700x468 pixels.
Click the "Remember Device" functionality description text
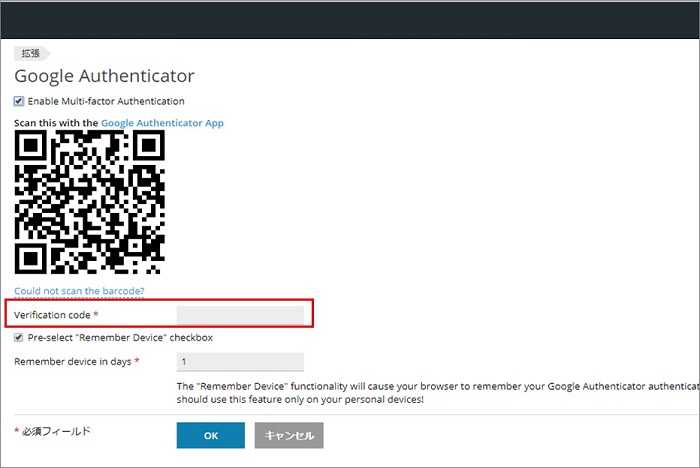[x=438, y=393]
